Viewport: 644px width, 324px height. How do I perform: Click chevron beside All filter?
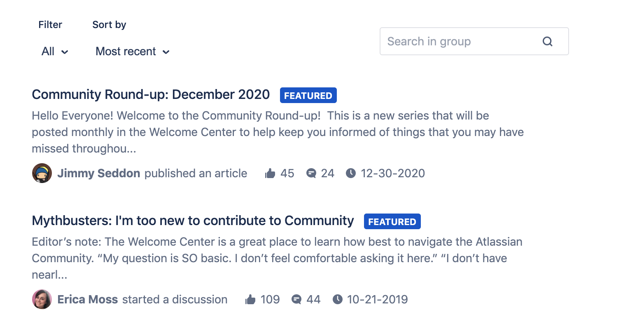(65, 52)
